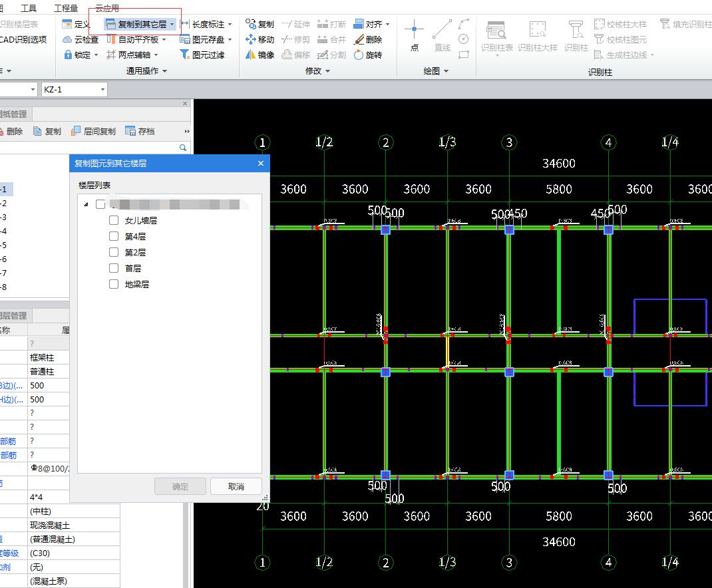Click the 普通柱 property cell

click(x=49, y=371)
